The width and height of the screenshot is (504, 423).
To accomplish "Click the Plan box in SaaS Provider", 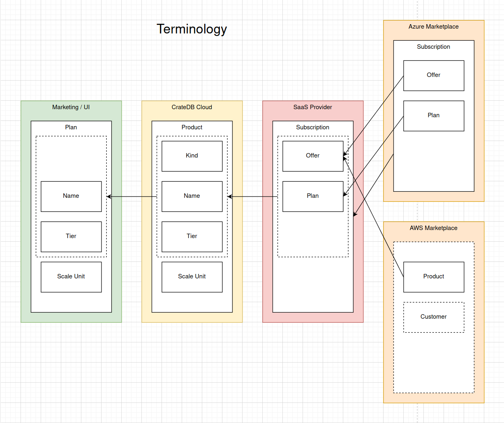I will 313,196.
